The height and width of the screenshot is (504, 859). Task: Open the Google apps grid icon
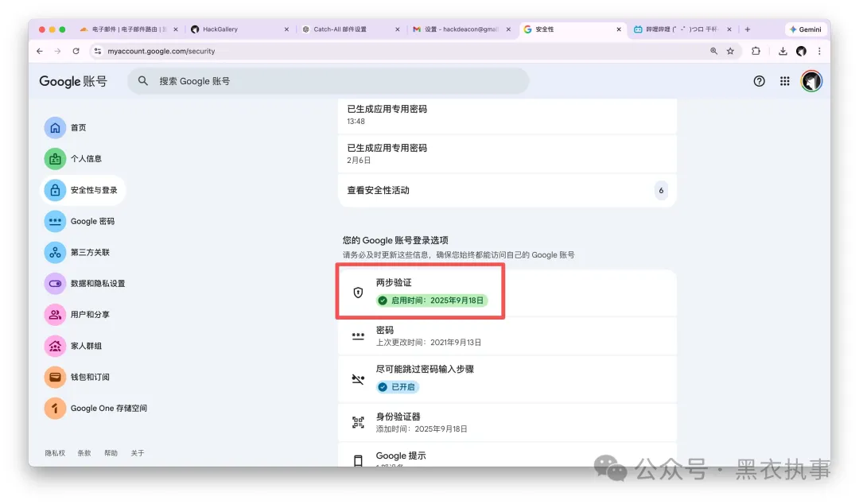coord(784,81)
